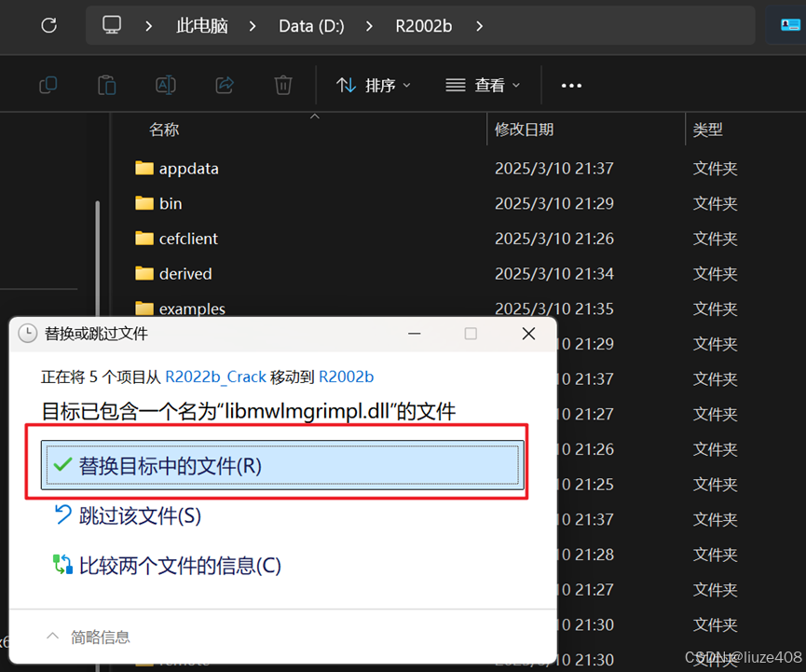Sort files by 修改日期 column header
This screenshot has height=672, width=806.
click(526, 129)
